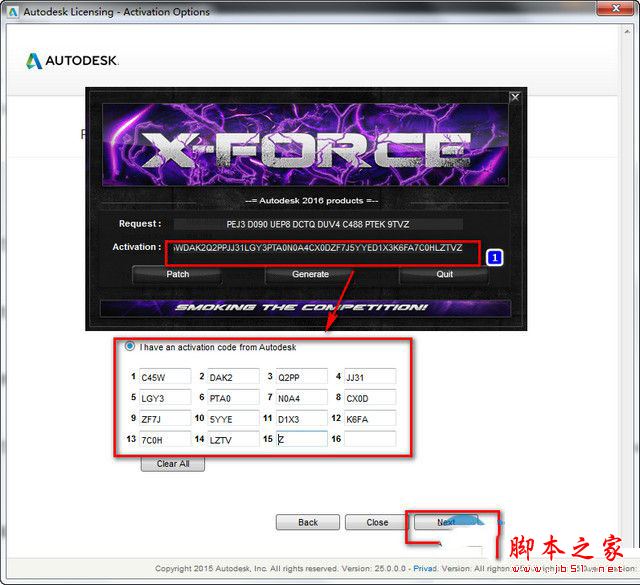Click activation field 9 containing ZF7J

(x=165, y=418)
